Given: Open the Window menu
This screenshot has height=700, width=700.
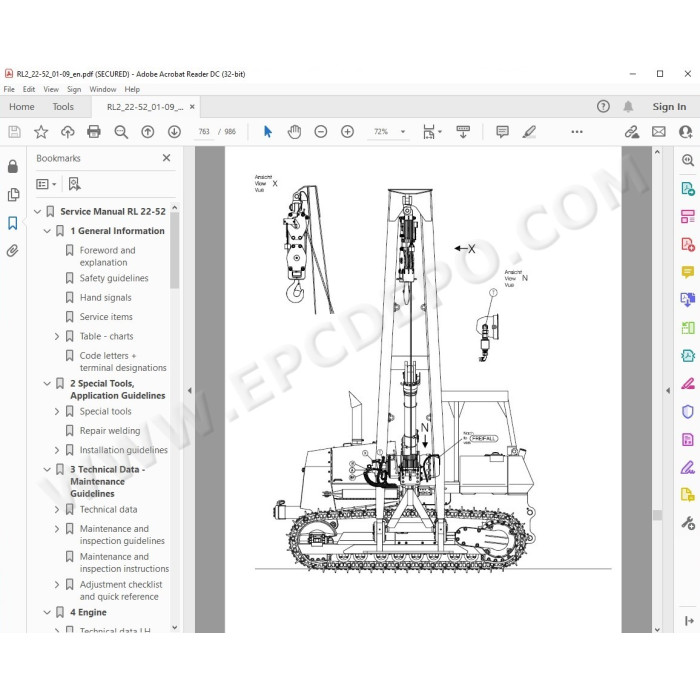Looking at the screenshot, I should (x=103, y=89).
